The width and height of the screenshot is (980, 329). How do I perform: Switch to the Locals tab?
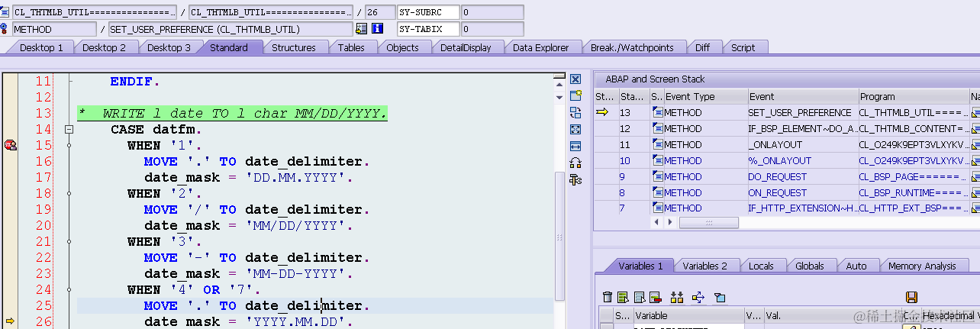tap(761, 266)
